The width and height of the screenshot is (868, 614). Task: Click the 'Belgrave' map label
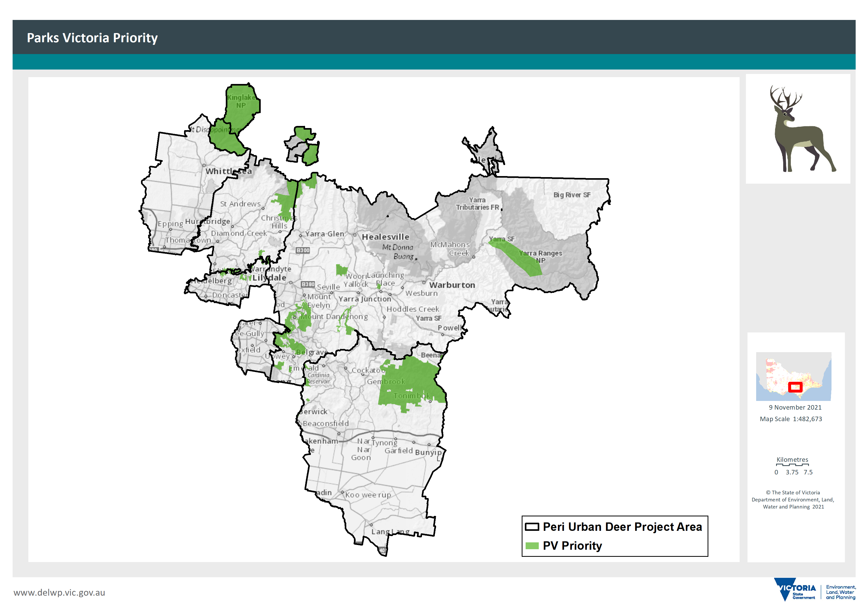pyautogui.click(x=312, y=352)
